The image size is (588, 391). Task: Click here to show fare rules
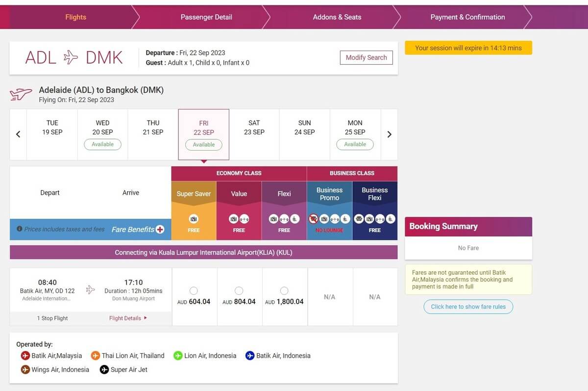pos(468,307)
